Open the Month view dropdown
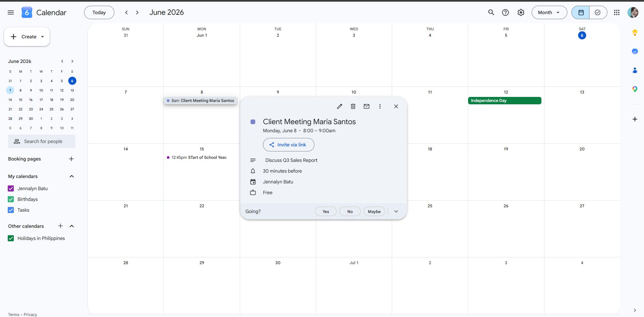This screenshot has height=317, width=644. 549,12
